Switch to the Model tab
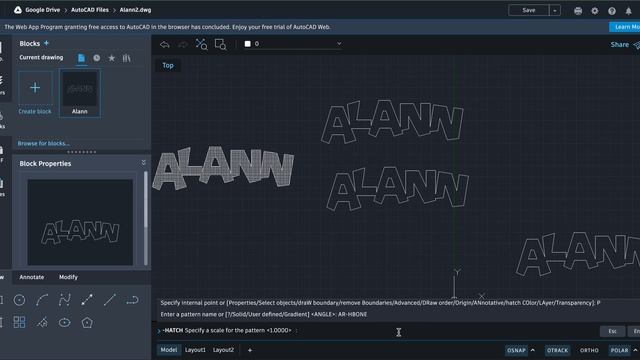 tap(169, 350)
